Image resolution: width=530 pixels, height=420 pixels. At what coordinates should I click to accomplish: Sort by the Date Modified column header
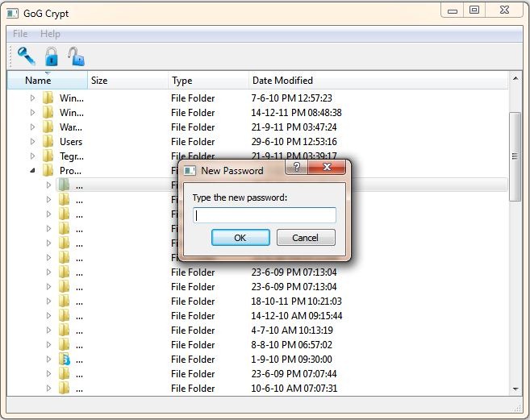378,81
